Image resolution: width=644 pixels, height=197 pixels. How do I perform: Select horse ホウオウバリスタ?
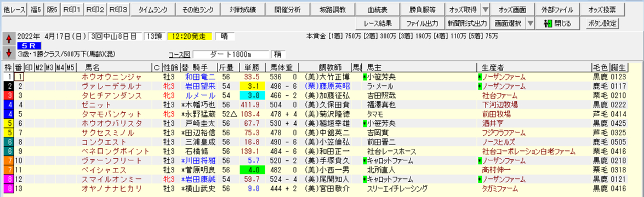pyautogui.click(x=111, y=123)
